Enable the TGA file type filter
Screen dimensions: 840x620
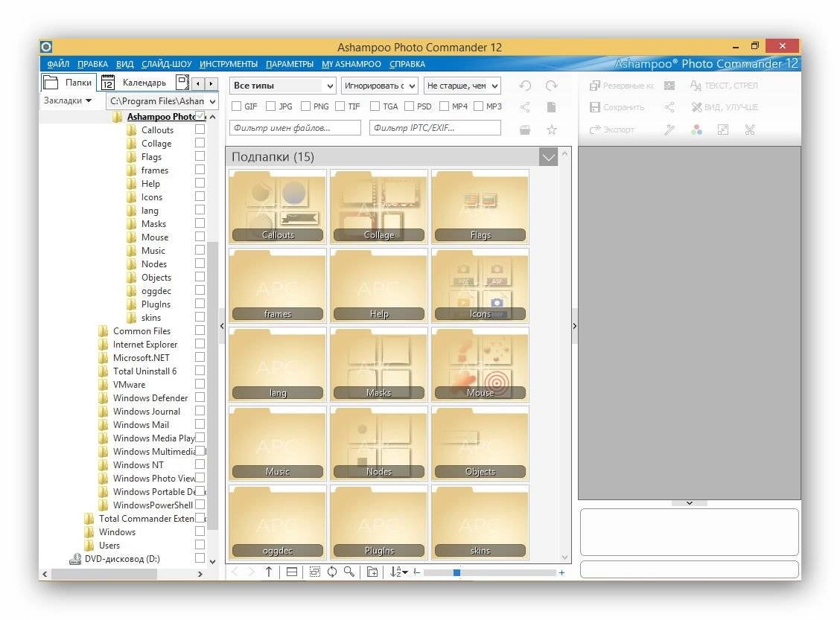click(375, 106)
